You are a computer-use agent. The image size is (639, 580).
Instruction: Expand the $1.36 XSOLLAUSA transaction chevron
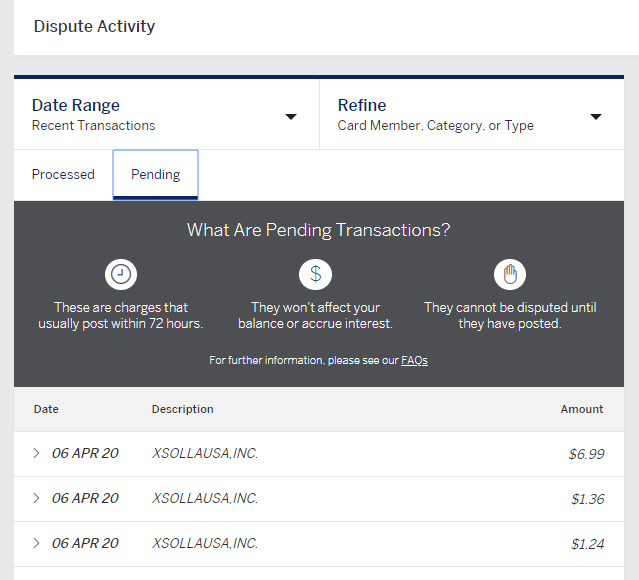click(36, 498)
